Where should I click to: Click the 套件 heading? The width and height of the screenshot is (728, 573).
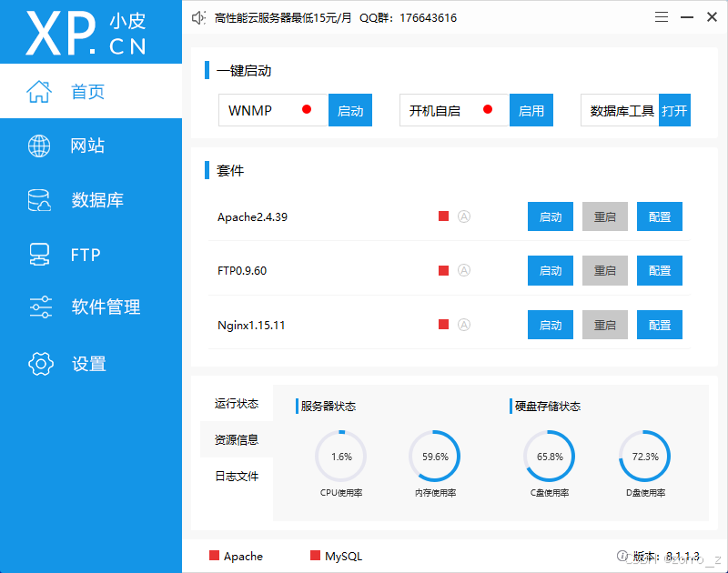click(x=230, y=170)
